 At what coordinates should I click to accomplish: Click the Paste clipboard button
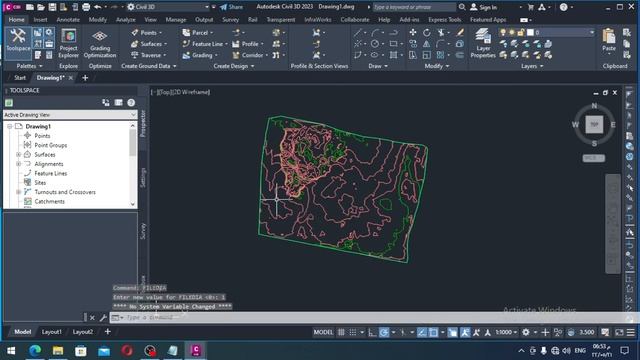(x=609, y=40)
